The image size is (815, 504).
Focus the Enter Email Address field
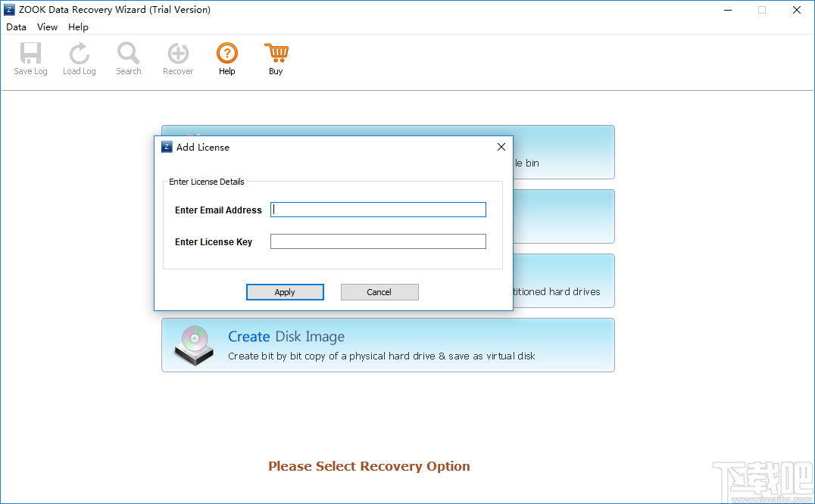tap(379, 210)
